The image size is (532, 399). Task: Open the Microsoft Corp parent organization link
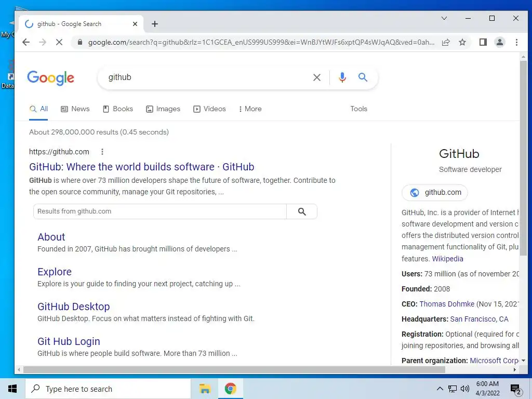[x=494, y=361]
